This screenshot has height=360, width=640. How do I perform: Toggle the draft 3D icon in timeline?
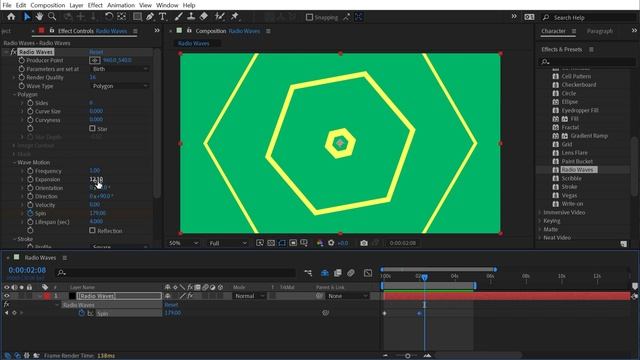[324, 273]
